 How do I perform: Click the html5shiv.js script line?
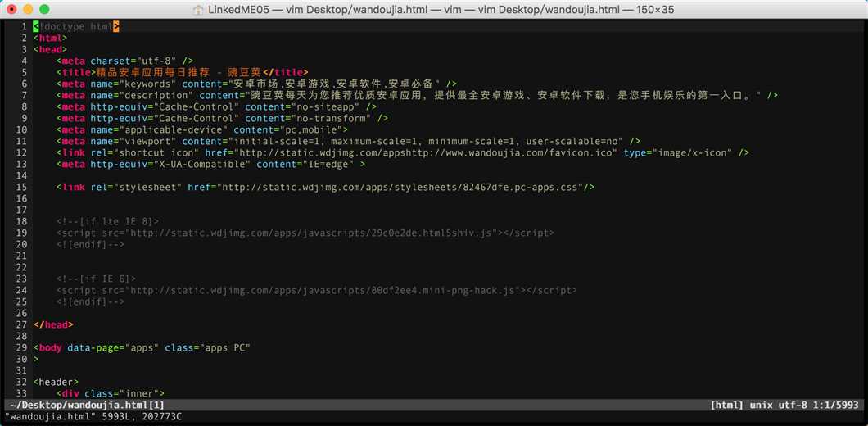(305, 233)
